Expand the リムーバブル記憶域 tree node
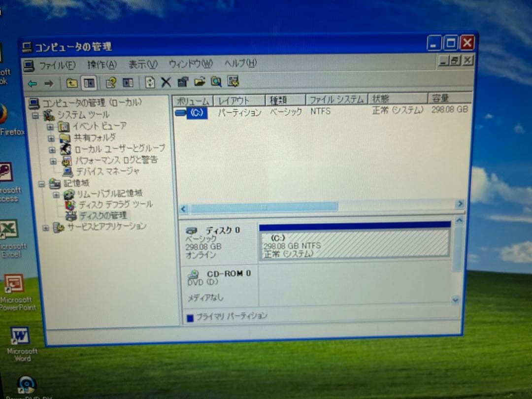This screenshot has height=399, width=532. click(x=56, y=194)
